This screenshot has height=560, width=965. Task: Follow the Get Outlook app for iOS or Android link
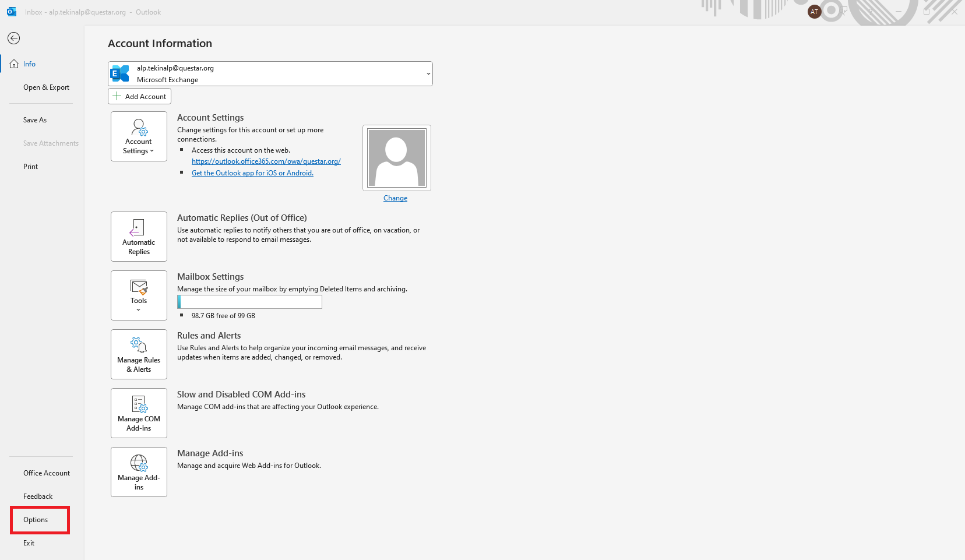(252, 173)
